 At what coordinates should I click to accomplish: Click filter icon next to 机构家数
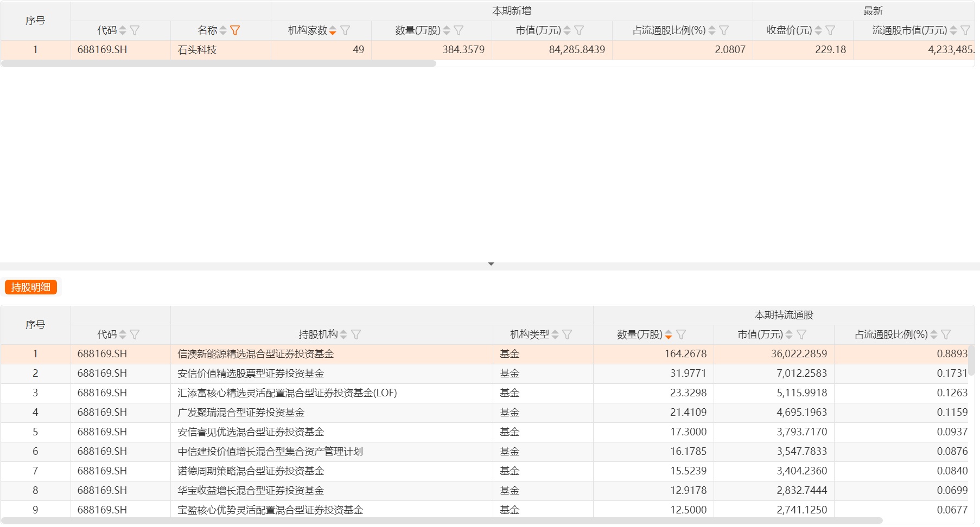[345, 30]
